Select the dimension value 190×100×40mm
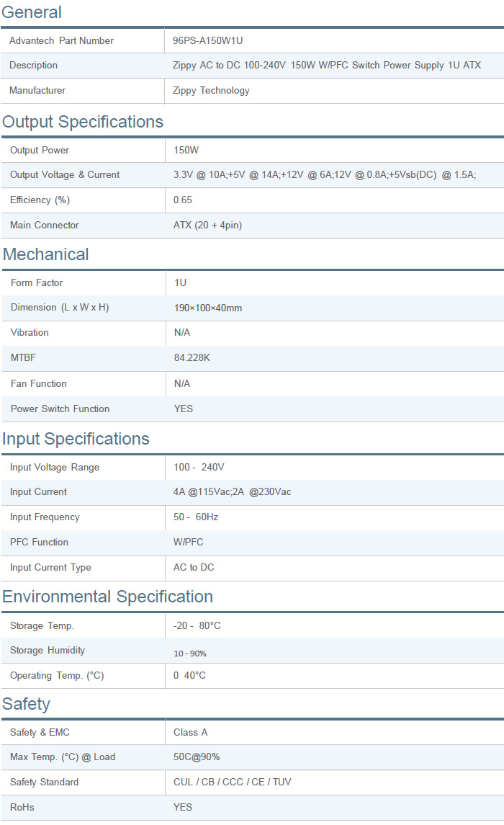Viewport: 504px width, 825px height. [208, 308]
